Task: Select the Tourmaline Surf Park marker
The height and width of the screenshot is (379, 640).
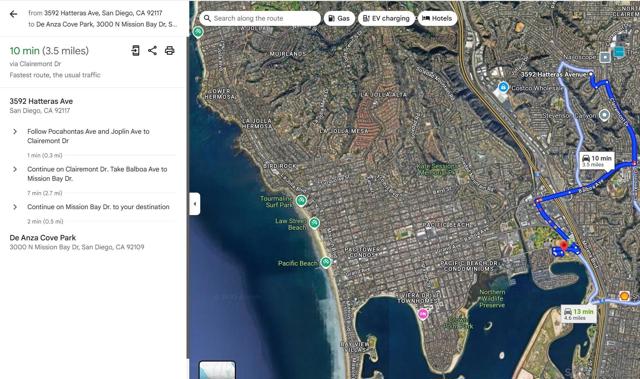Action: click(301, 200)
